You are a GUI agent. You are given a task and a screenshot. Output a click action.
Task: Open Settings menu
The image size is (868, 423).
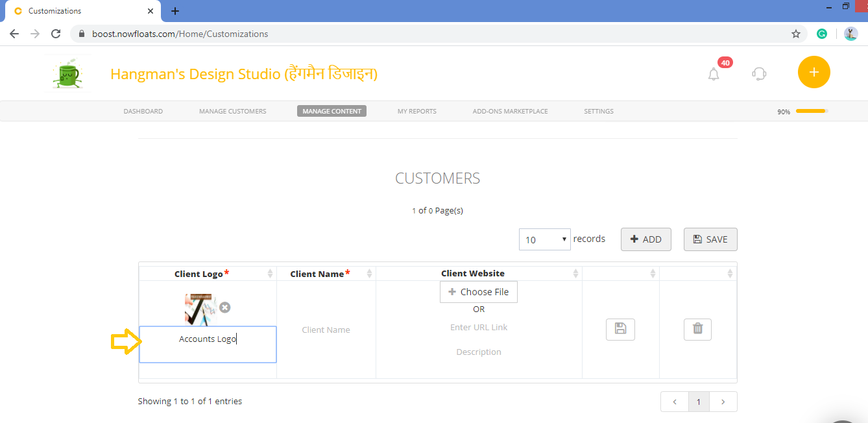pos(599,111)
